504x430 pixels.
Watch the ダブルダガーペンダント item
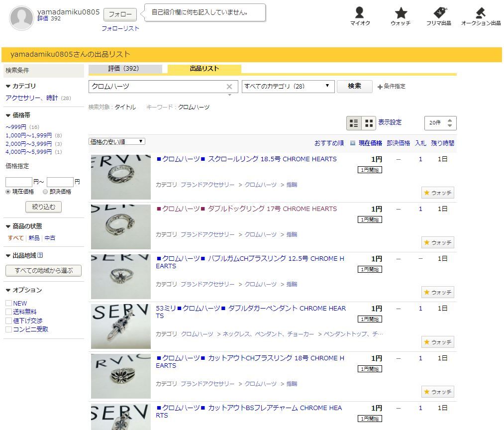[437, 342]
